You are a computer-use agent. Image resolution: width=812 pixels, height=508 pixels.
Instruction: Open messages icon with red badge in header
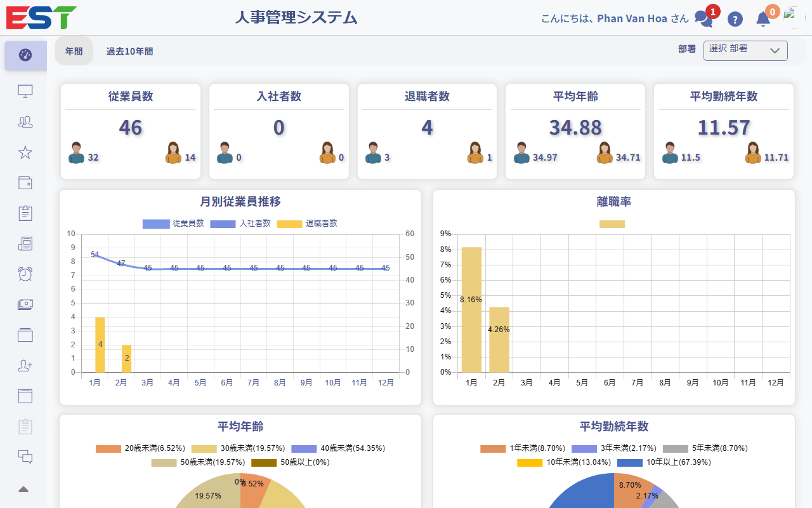[x=704, y=18]
